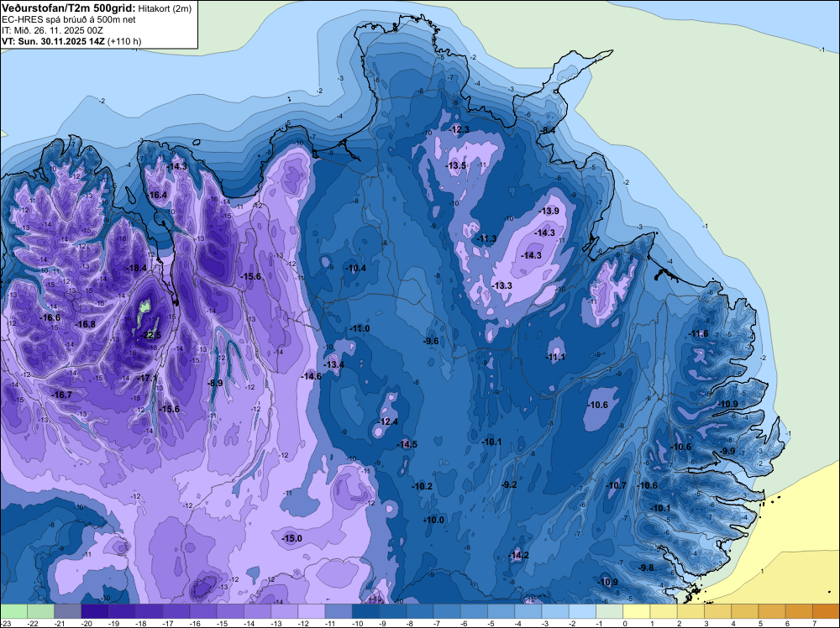Pick the -14 legend color swatch
Screen dimensions: 840x628
(x=257, y=611)
